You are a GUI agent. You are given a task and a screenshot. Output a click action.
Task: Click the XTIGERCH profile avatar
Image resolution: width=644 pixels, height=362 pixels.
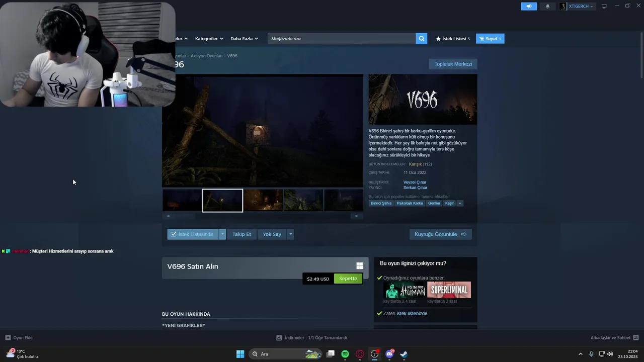coord(563,6)
